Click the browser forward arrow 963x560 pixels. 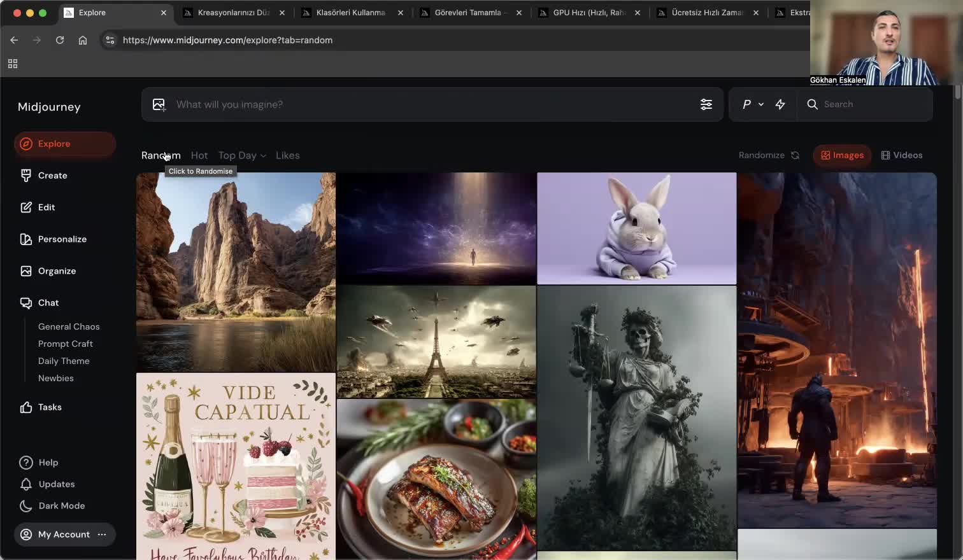point(37,40)
